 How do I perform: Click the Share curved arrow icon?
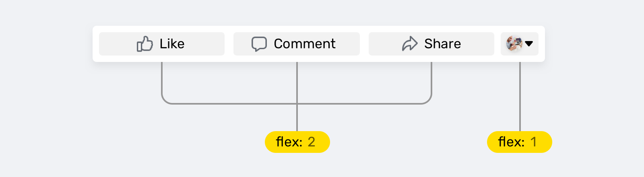pyautogui.click(x=410, y=44)
